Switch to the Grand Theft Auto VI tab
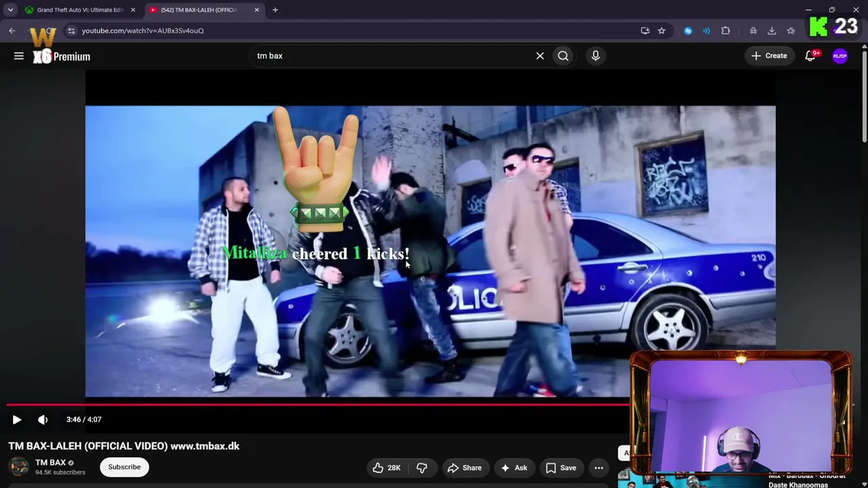This screenshot has width=868, height=488. coord(79,10)
